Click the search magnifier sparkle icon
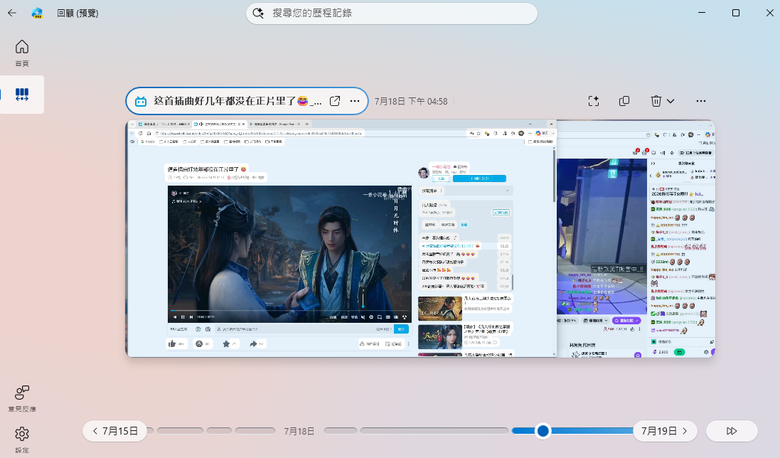 pos(258,13)
